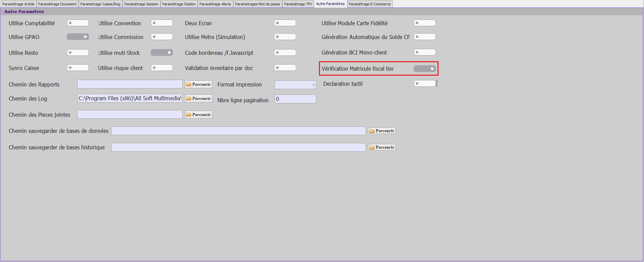The image size is (644, 262).
Task: Go to the Paramétrage E-Commerce tab
Action: tap(370, 4)
